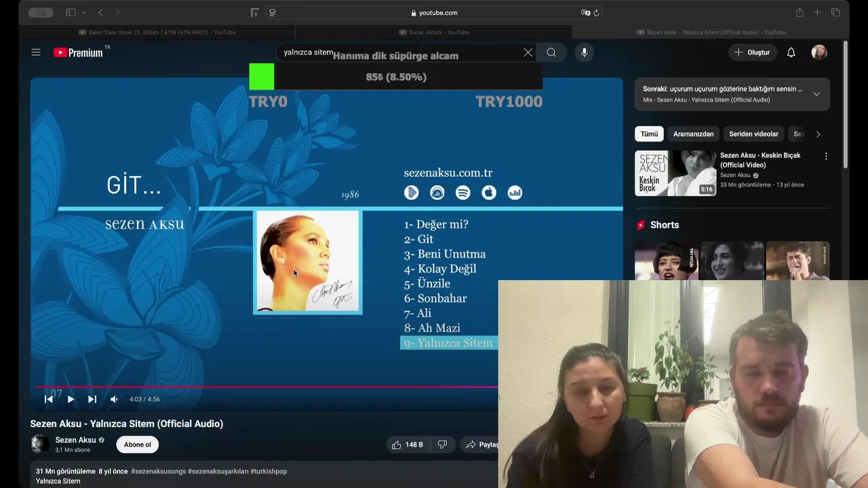Select the Aramanızdan filter chip
868x488 pixels.
tap(693, 134)
